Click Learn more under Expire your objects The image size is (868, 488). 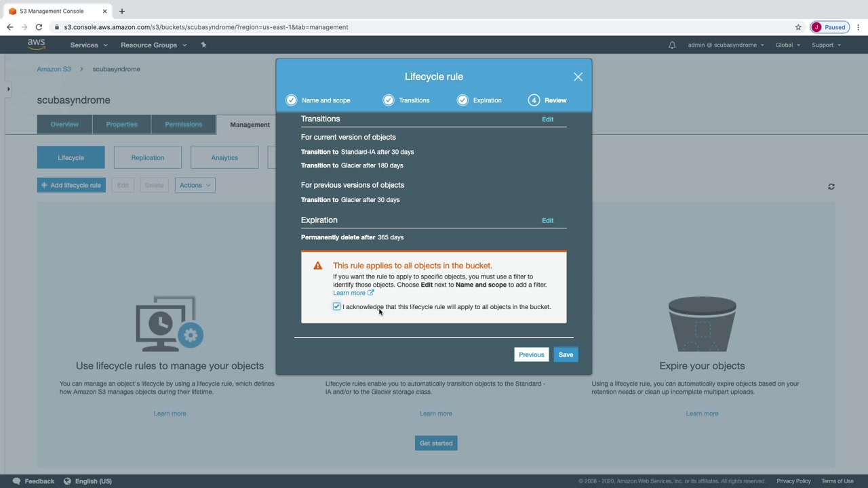[702, 413]
